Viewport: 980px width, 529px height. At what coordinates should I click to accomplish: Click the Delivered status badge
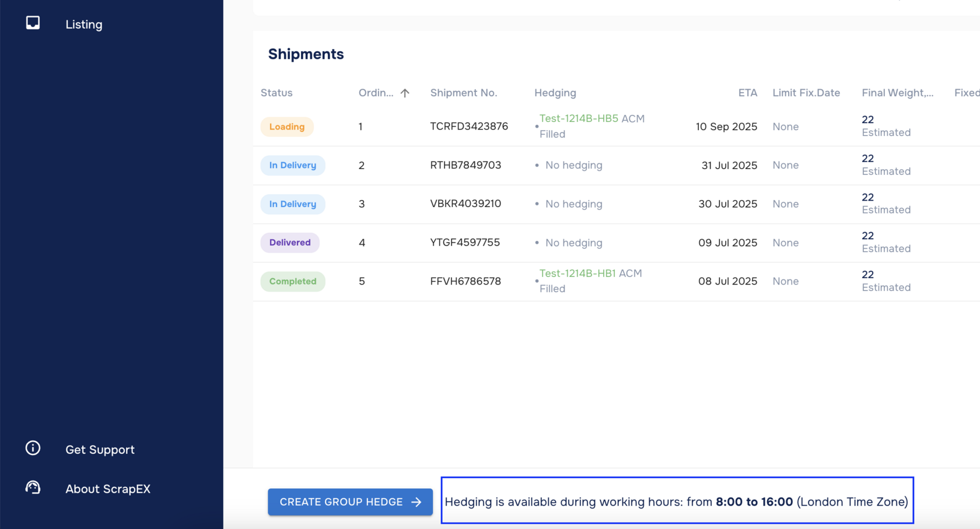pos(289,243)
